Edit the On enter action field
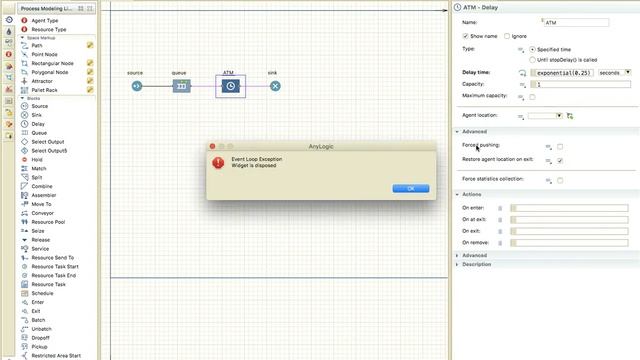 [x=569, y=208]
